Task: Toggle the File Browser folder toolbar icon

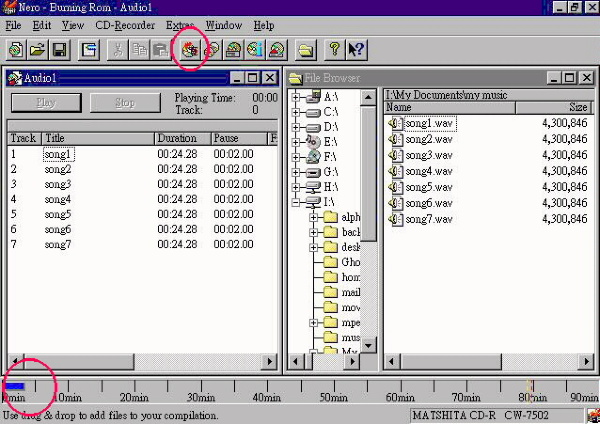Action: pyautogui.click(x=306, y=50)
